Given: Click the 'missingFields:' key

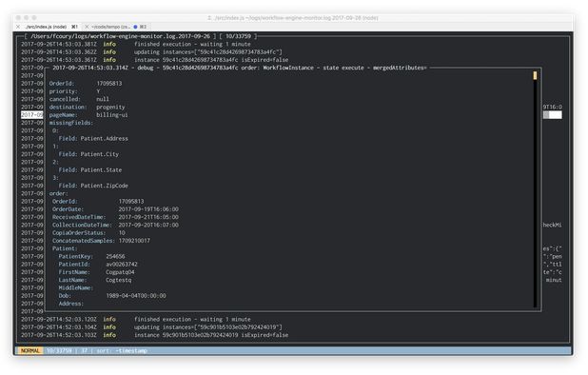Looking at the screenshot, I should coord(70,123).
